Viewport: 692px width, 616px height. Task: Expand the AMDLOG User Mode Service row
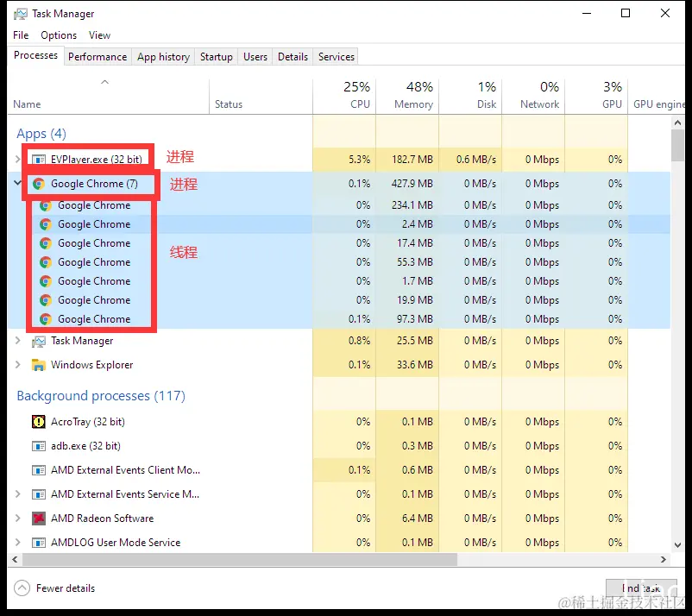17,543
